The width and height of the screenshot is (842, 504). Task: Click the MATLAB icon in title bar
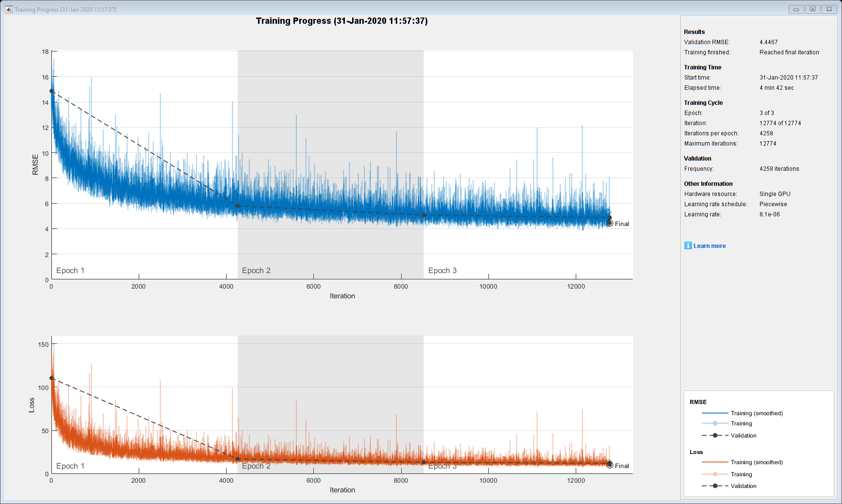(x=8, y=9)
